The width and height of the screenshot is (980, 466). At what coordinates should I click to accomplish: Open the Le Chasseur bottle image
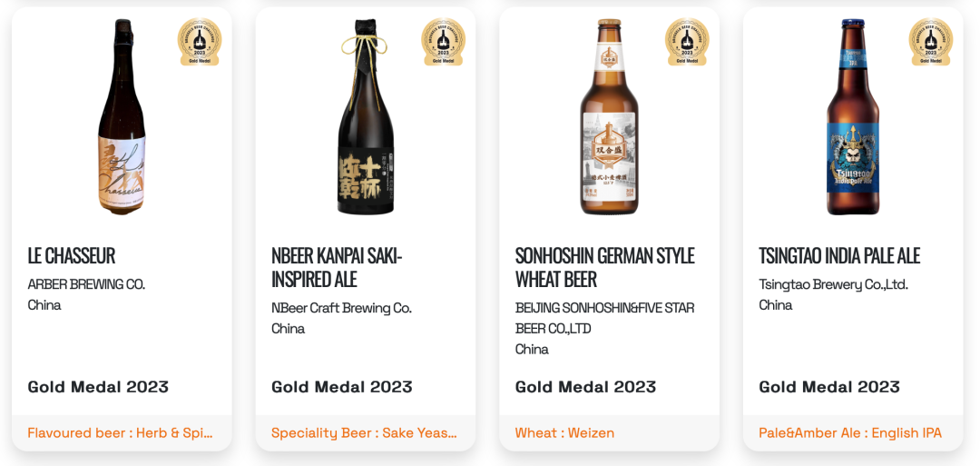click(x=122, y=116)
